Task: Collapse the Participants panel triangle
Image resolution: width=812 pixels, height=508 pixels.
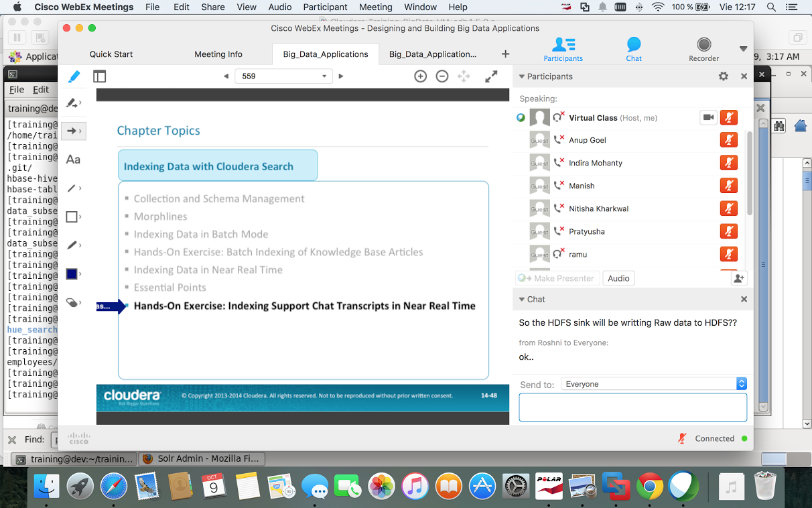Action: click(x=521, y=76)
